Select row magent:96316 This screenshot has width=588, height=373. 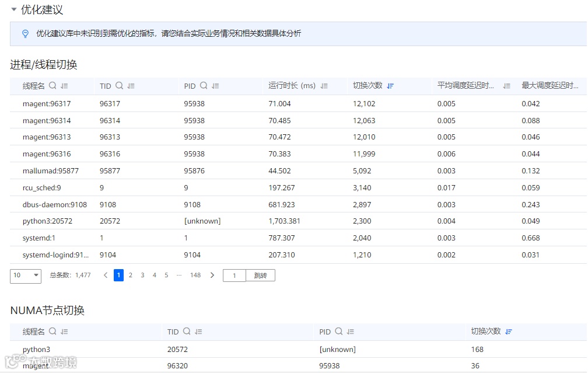point(298,154)
